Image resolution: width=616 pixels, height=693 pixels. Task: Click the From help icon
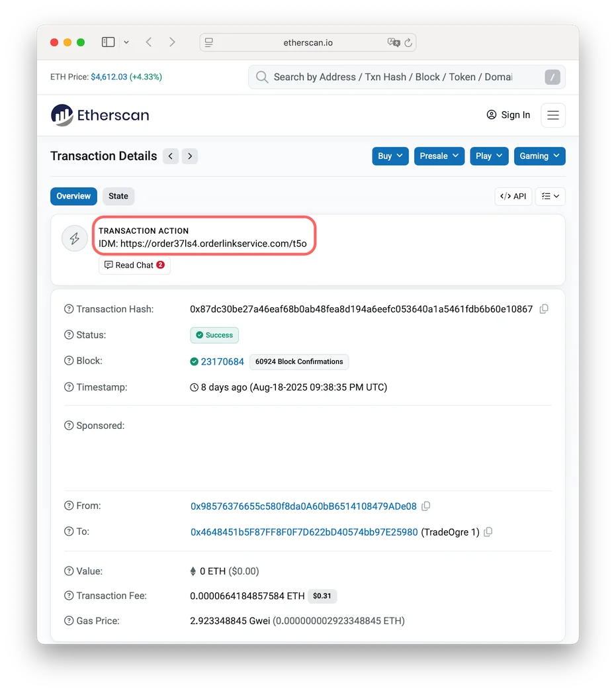(69, 506)
